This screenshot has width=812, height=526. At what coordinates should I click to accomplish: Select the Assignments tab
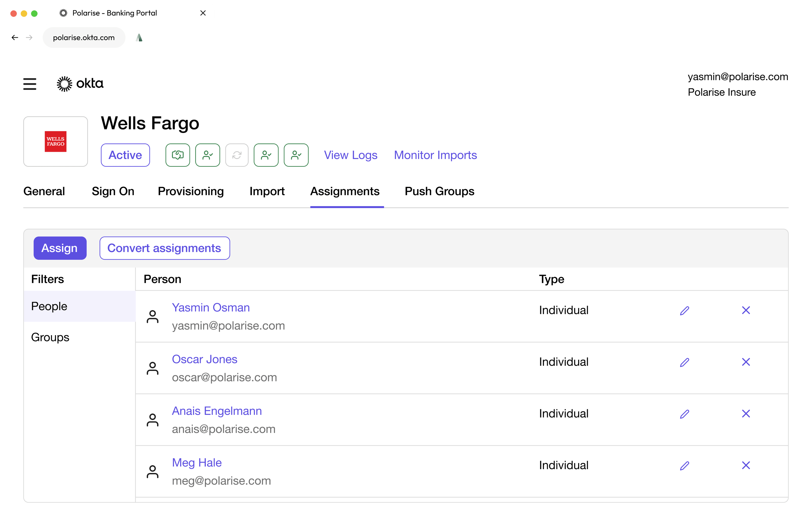pyautogui.click(x=345, y=191)
